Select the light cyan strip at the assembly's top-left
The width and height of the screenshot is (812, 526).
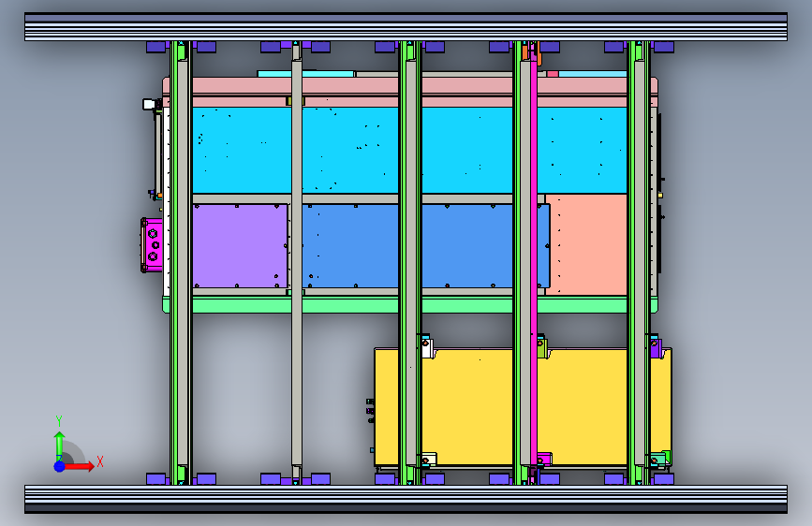[x=306, y=74]
